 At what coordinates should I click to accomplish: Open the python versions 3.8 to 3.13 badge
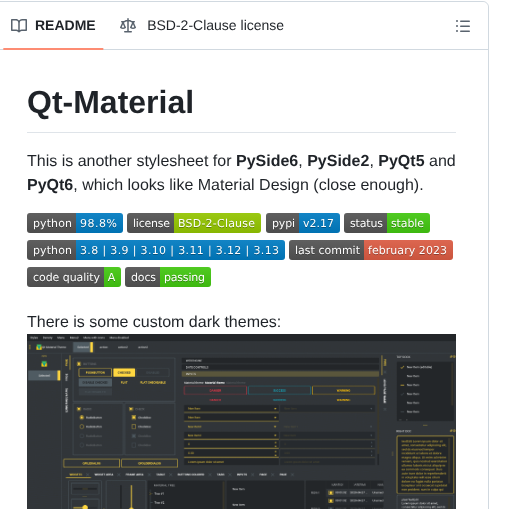pyautogui.click(x=156, y=250)
